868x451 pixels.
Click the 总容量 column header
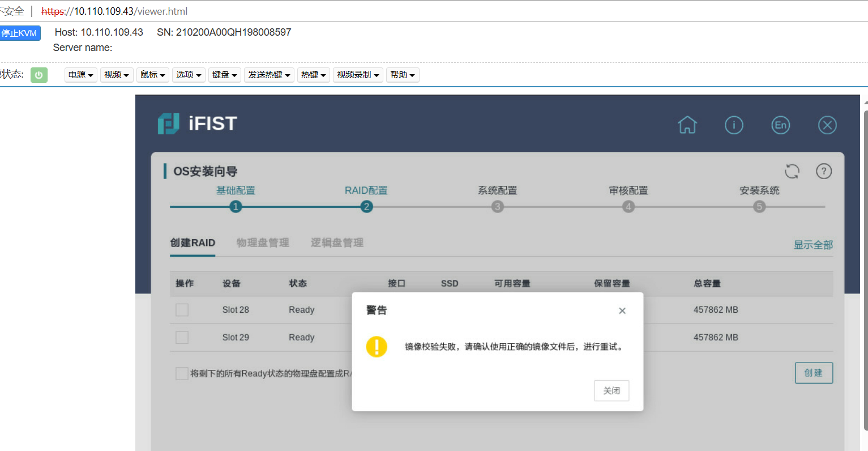tap(707, 284)
